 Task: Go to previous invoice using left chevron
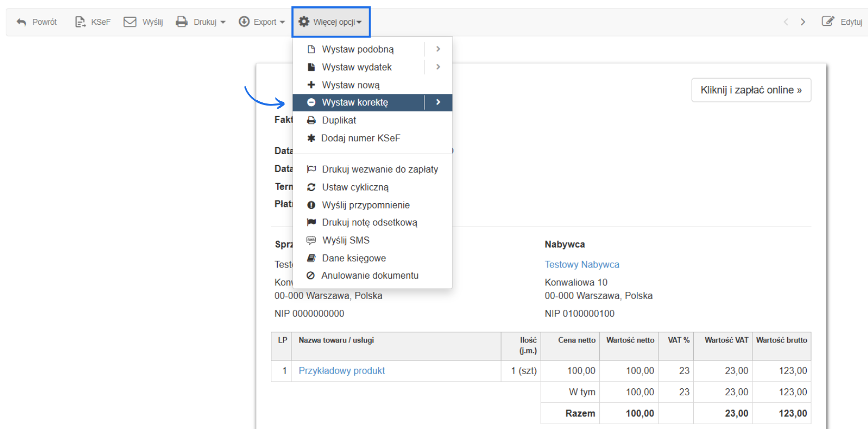(786, 22)
